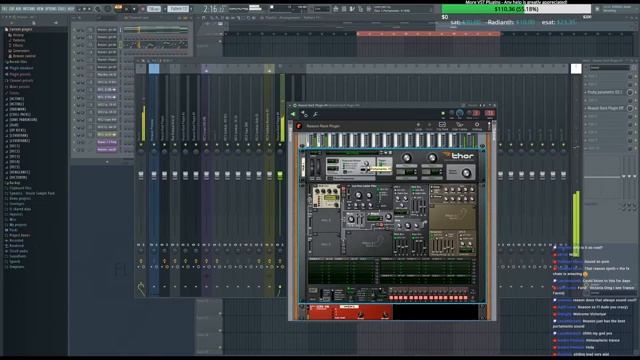Click Fruity parametric EQ 2 slot
The height and width of the screenshot is (360, 640).
click(605, 92)
